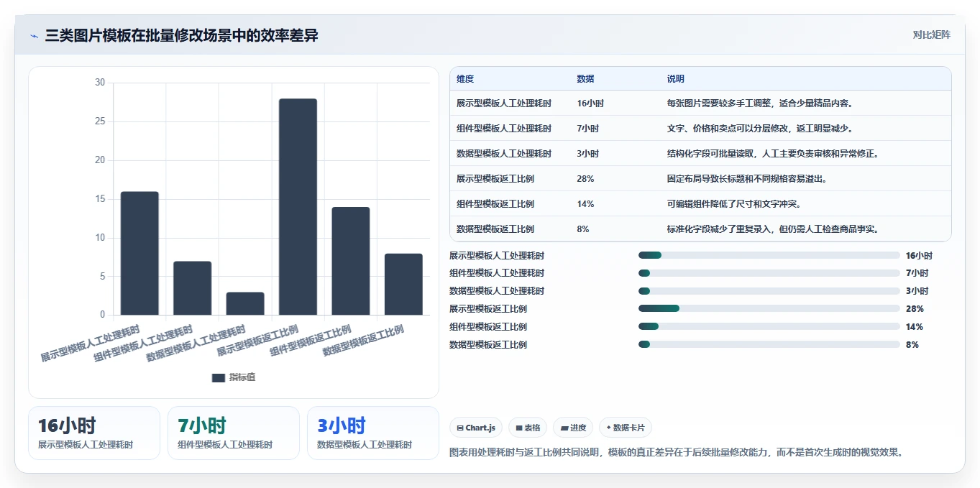Screen dimensions: 980x488
Task: Click the 组件型模板人工处理耗时 chart bar
Action: [193, 288]
